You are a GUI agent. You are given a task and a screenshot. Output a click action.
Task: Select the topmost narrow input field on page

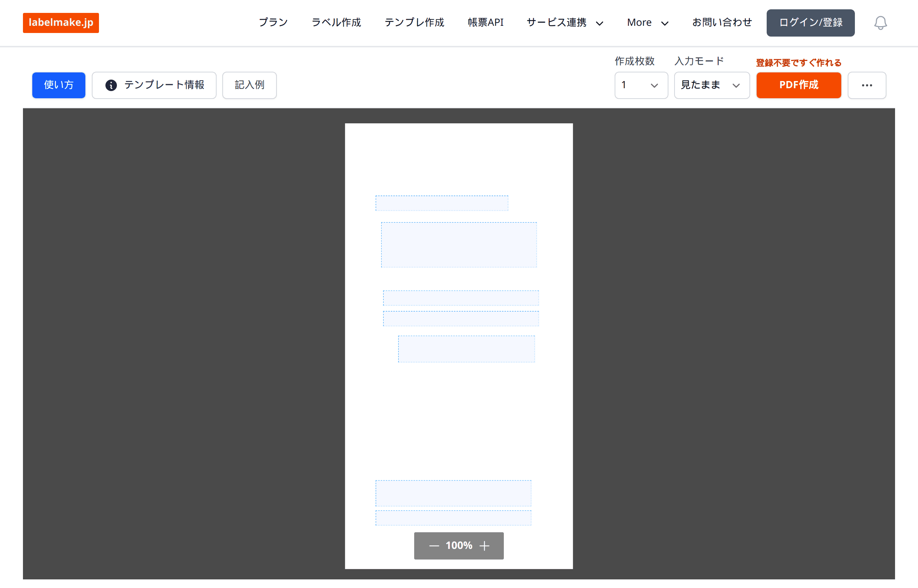tap(442, 203)
